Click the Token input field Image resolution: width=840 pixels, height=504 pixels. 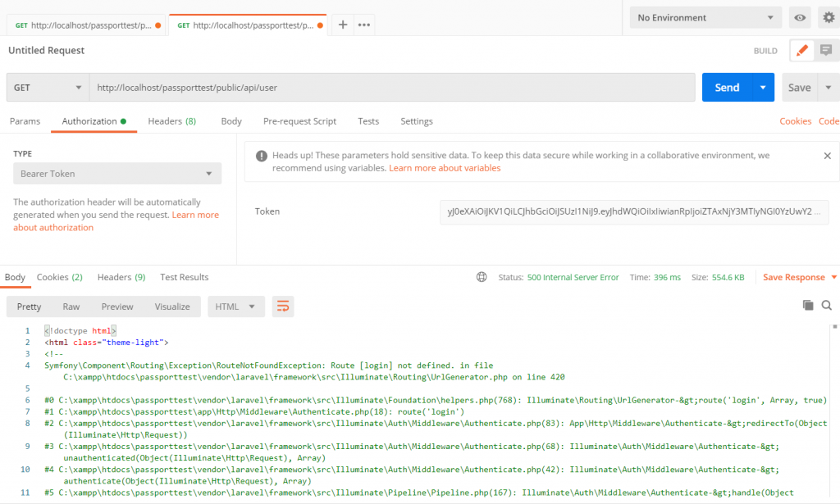pos(633,211)
